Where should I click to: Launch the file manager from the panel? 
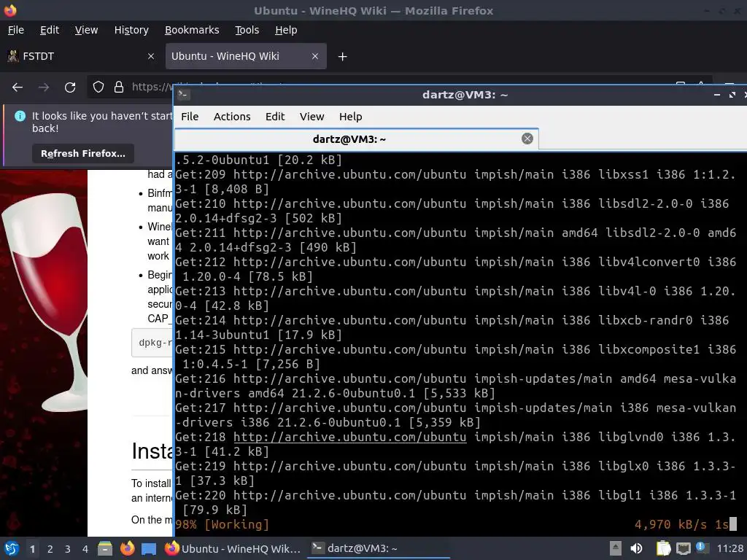click(105, 548)
